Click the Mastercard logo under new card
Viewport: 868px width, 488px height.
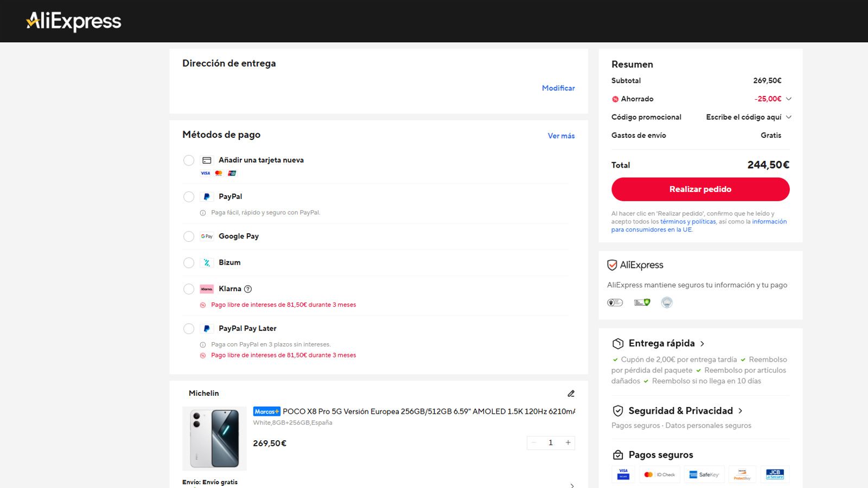[x=219, y=174]
